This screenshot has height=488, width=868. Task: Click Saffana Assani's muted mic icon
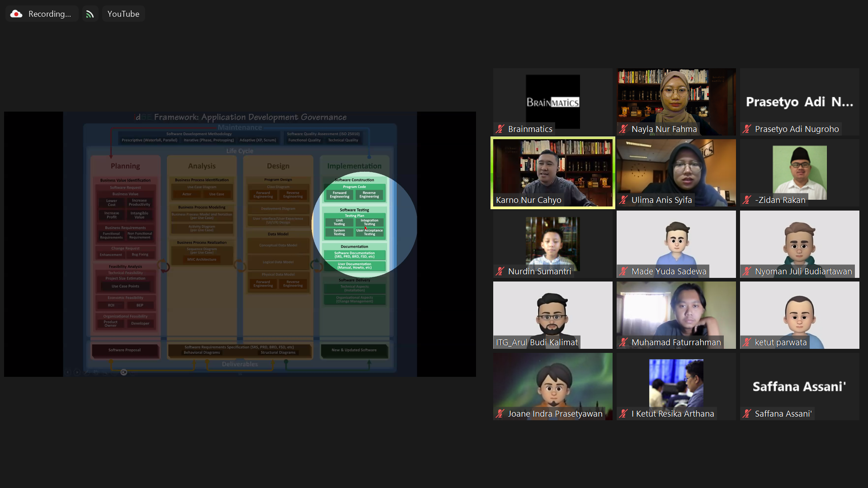747,414
